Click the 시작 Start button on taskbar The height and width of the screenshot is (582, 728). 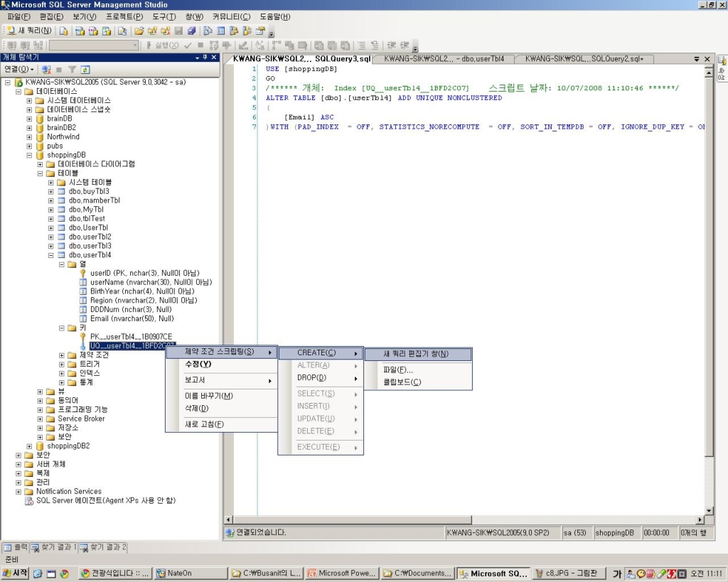(16, 573)
